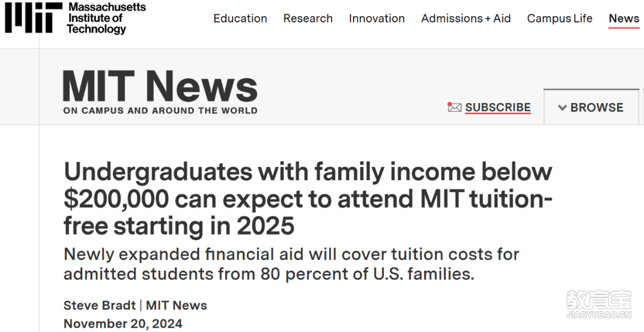
Task: Click the Massachusetts Institute of Technology wordmark
Action: [x=106, y=18]
